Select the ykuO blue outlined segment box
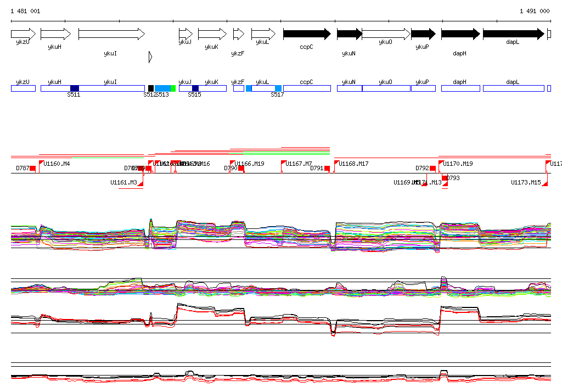Screen dimensions: 562x392 386,88
